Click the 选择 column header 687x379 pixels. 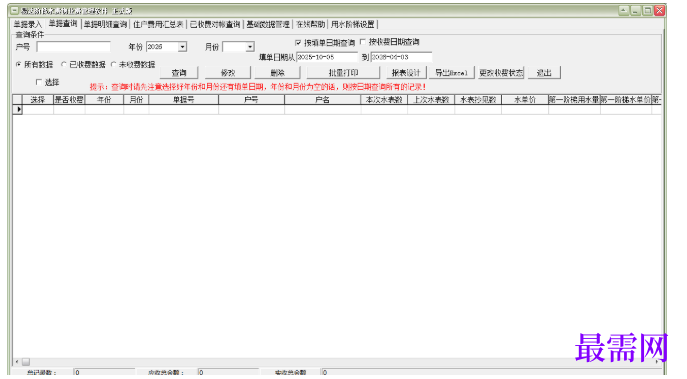point(38,99)
